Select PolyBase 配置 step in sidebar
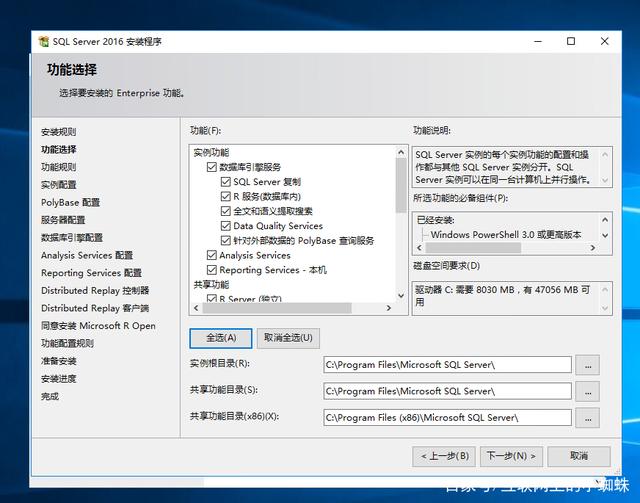 coord(71,203)
